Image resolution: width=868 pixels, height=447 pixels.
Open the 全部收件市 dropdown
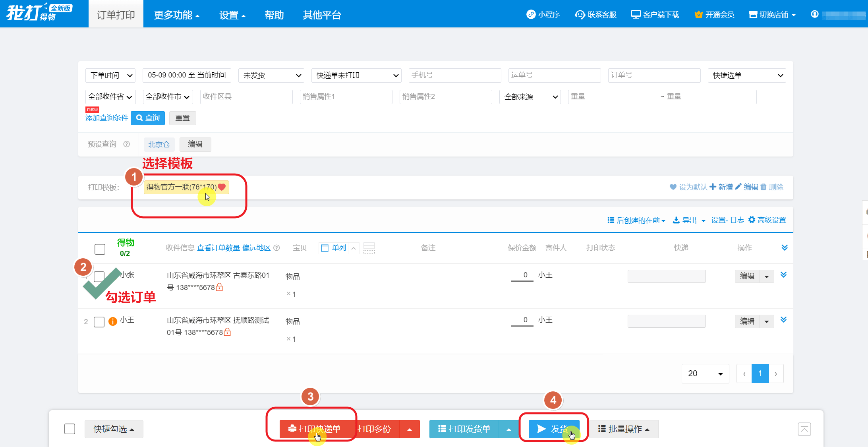[x=168, y=97]
